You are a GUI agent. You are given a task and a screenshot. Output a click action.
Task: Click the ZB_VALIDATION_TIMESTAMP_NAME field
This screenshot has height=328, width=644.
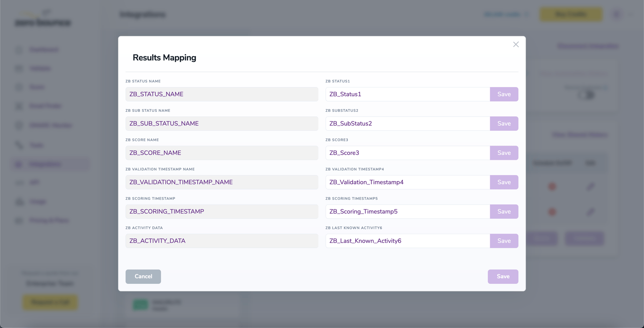click(222, 182)
